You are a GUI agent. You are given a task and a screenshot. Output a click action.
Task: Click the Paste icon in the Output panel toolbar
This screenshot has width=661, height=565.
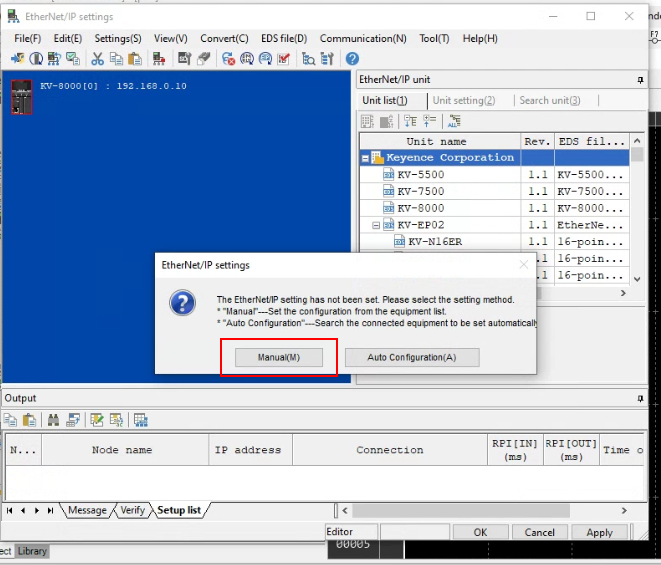click(x=29, y=420)
